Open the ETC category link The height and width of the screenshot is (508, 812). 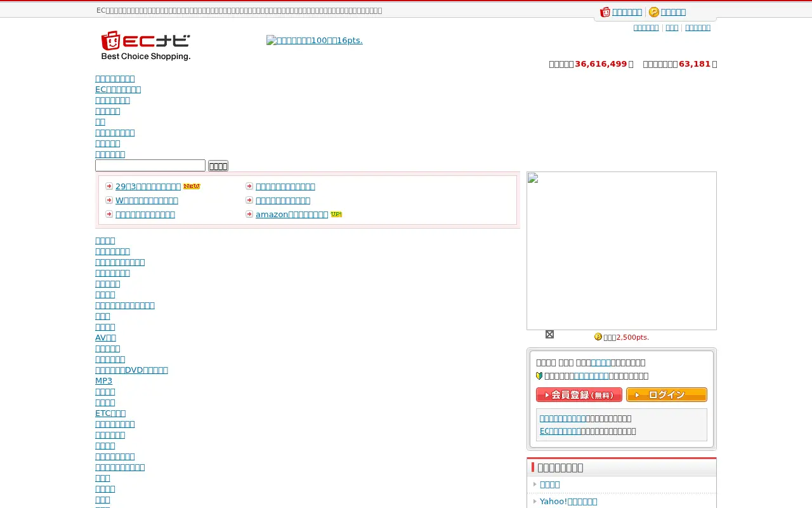coord(110,413)
